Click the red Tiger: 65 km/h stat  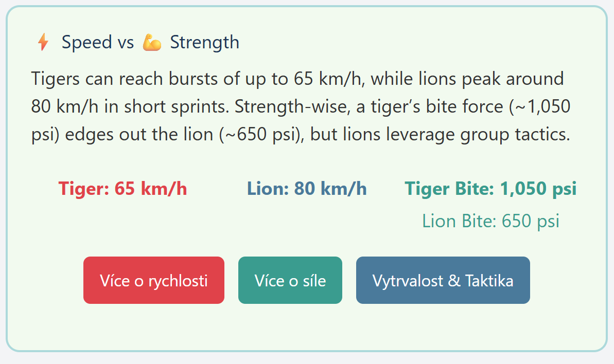[122, 189]
